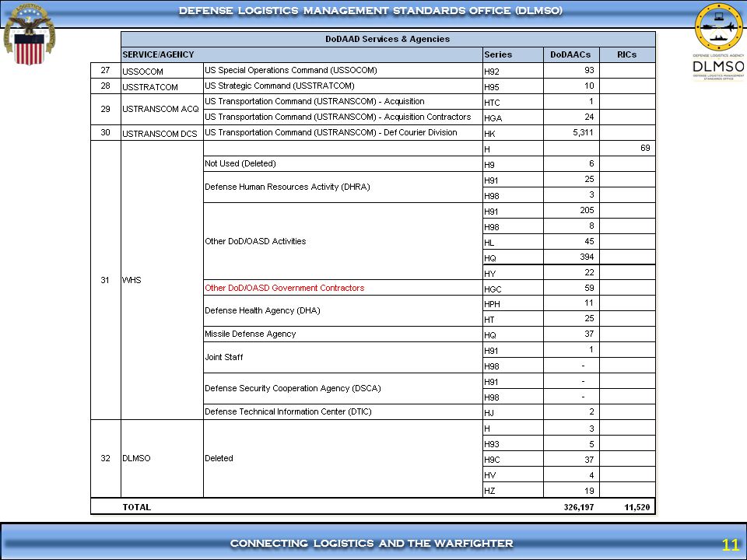This screenshot has height=560, width=747.
Task: Select series cell H92
Action: (x=513, y=71)
